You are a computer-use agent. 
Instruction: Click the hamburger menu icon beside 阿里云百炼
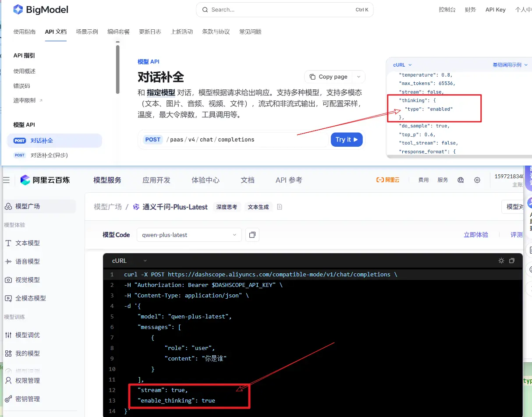point(6,180)
